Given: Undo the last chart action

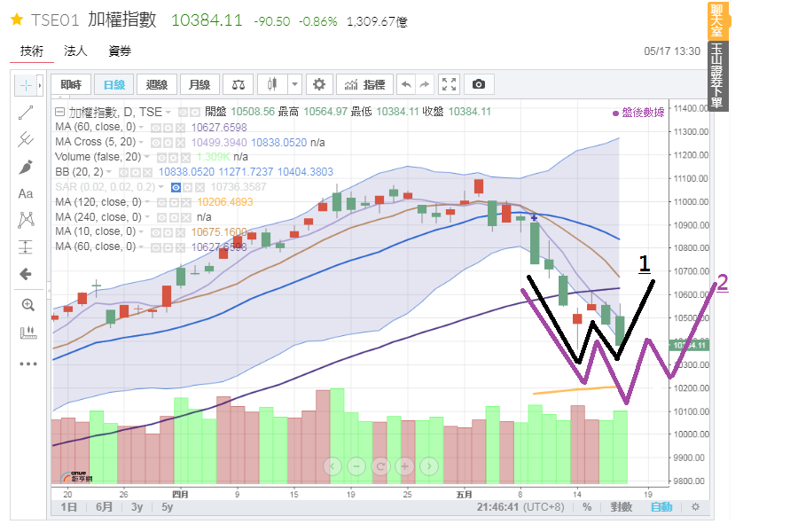Looking at the screenshot, I should click(x=405, y=84).
